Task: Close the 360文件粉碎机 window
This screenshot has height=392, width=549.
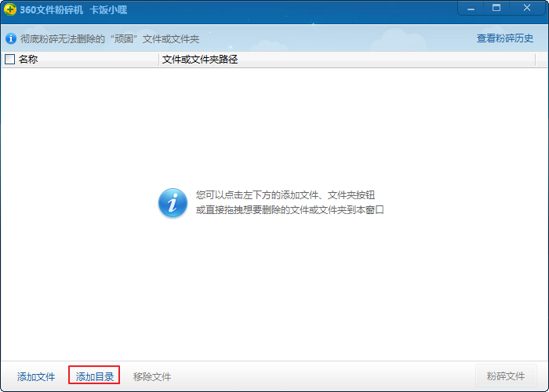Action: tap(526, 8)
